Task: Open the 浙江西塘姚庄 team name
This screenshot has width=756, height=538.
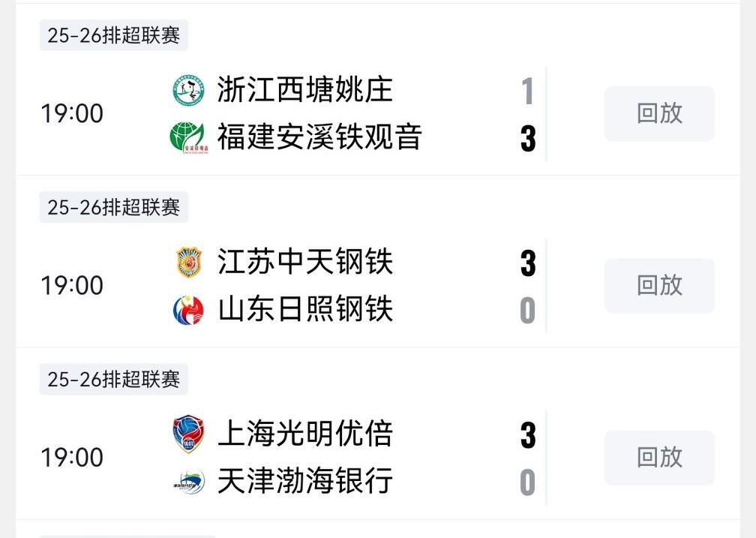Action: coord(305,91)
